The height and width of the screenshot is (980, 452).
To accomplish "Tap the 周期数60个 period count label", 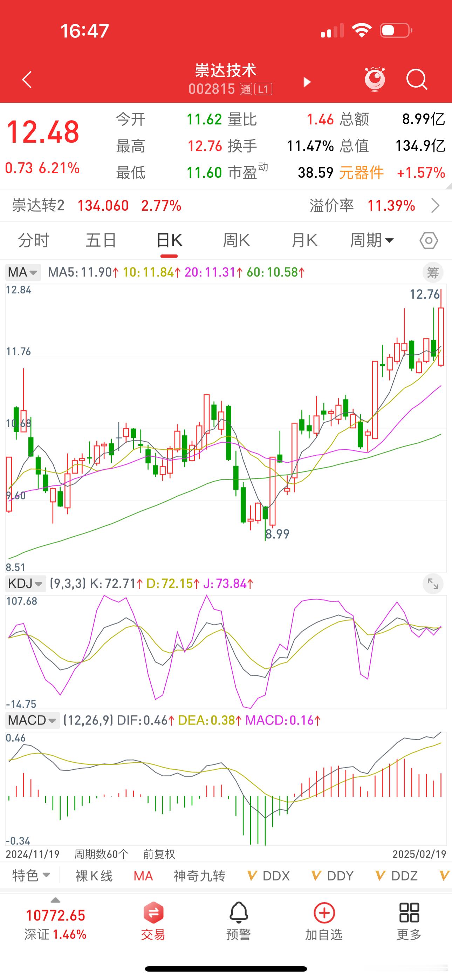I will point(101,855).
